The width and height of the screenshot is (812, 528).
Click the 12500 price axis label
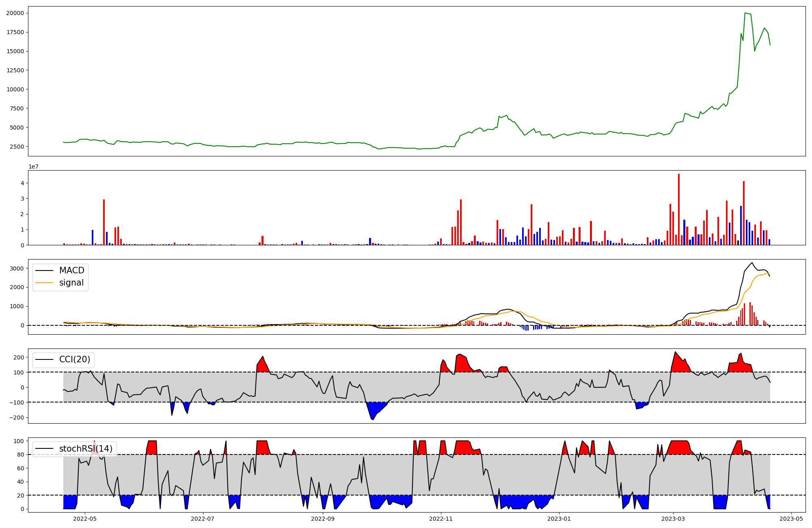[x=15, y=70]
